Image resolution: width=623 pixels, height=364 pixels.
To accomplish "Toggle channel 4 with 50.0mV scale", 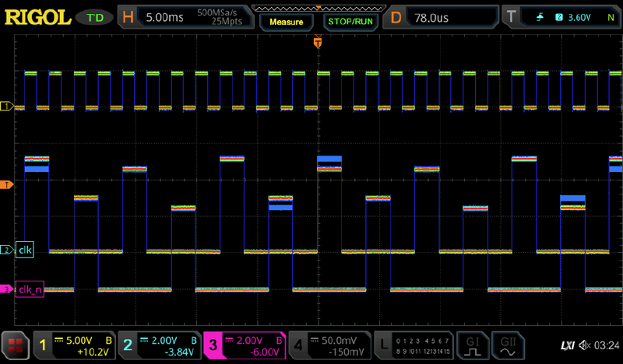I will (x=327, y=344).
